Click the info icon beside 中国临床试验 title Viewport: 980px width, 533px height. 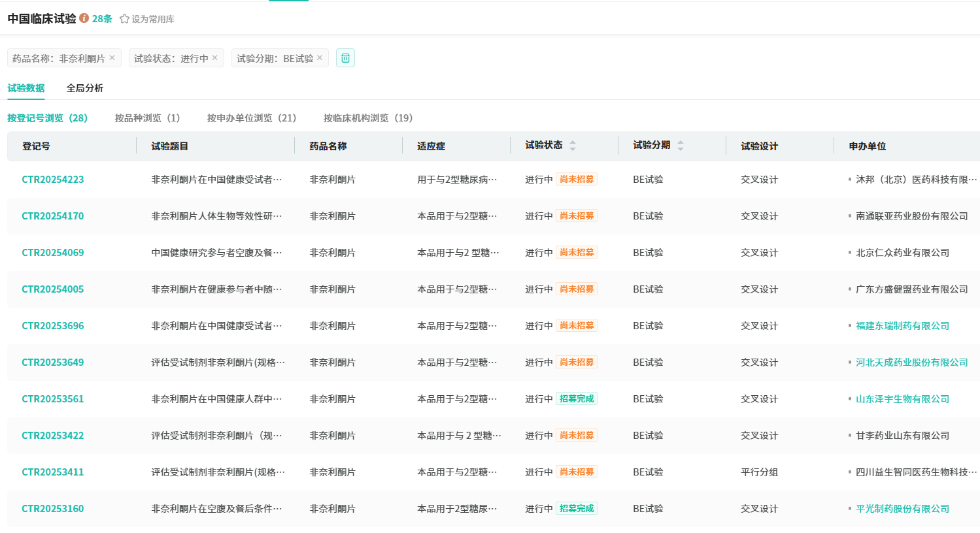(84, 18)
